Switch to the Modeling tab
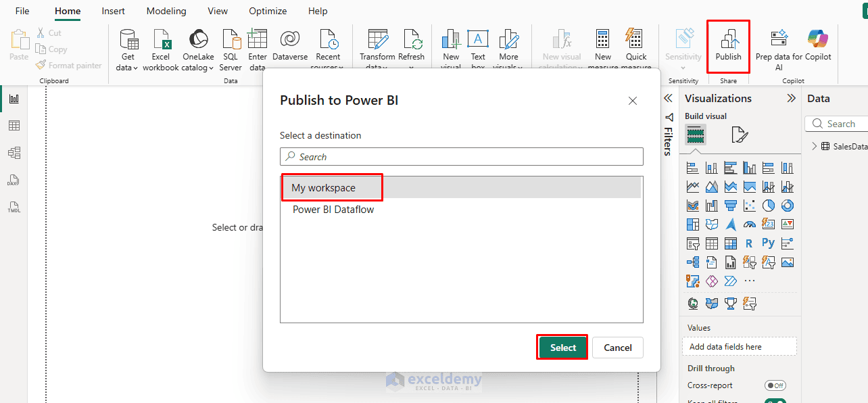This screenshot has width=868, height=403. [166, 11]
